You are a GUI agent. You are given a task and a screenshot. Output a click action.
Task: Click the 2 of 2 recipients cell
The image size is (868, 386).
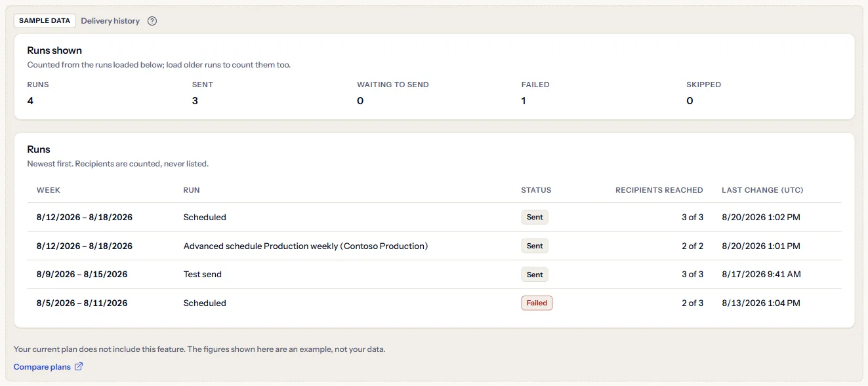point(692,246)
